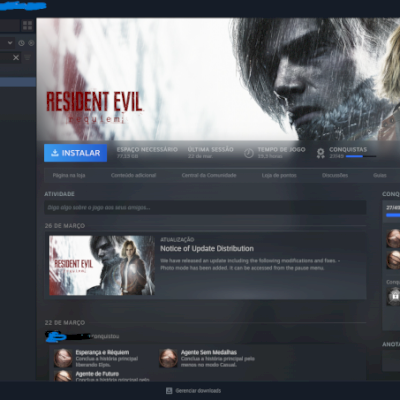Open the Resident Evil update news thumbnail
400x400 pixels.
coord(102,265)
